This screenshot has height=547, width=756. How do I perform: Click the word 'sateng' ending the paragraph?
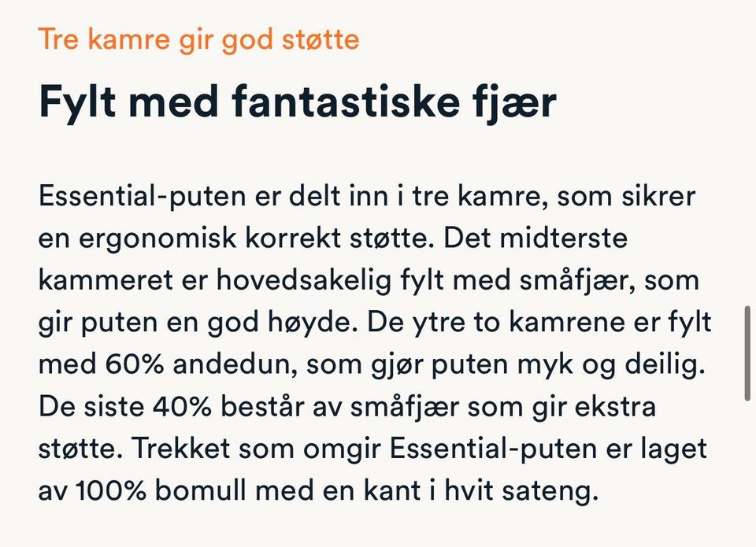[x=550, y=492]
